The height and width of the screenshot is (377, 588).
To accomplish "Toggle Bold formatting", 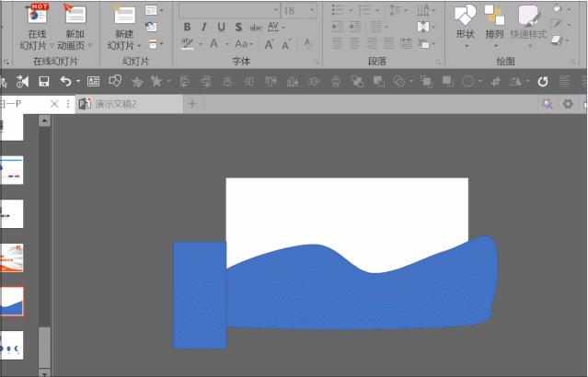I will 188,28.
